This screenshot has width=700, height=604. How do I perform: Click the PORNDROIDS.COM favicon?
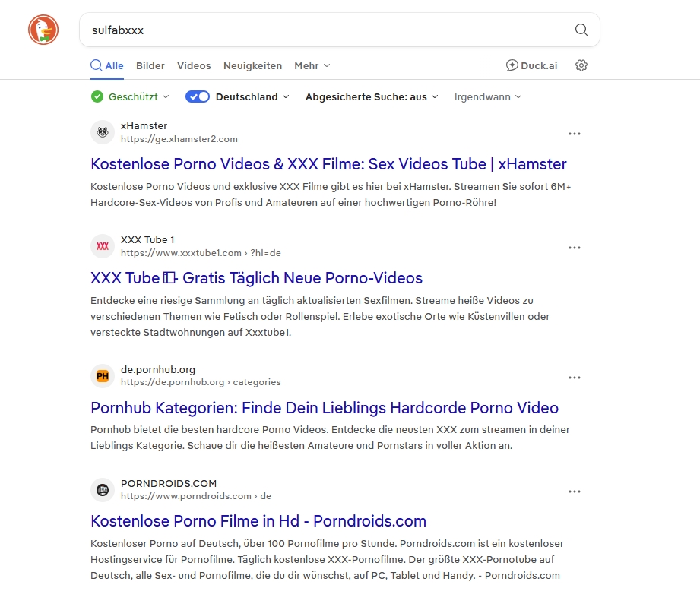pos(103,490)
